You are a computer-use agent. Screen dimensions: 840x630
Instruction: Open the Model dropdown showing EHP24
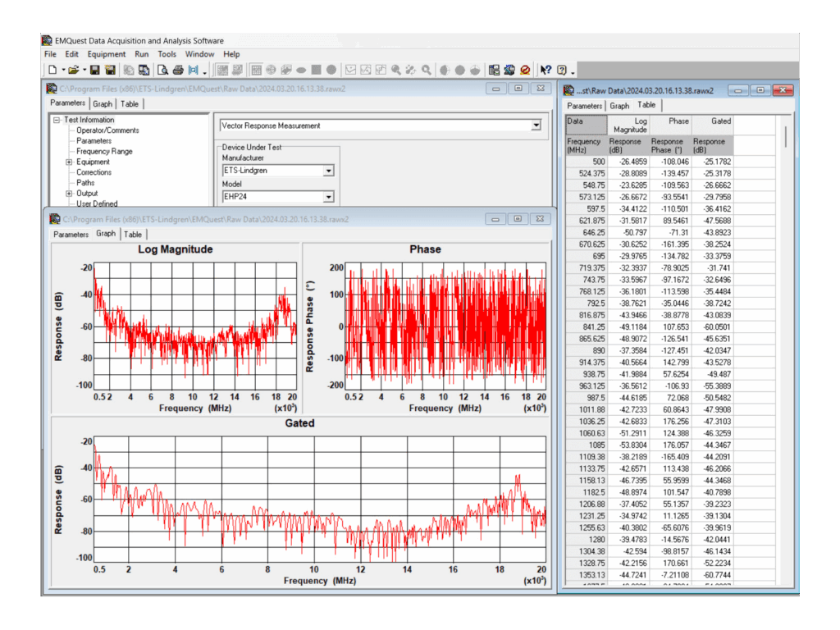(331, 197)
